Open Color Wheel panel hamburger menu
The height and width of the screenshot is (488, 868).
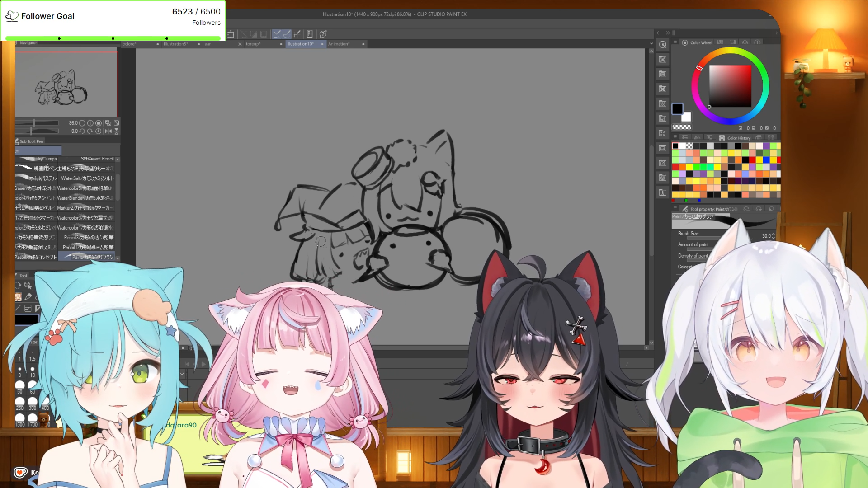[x=675, y=42]
